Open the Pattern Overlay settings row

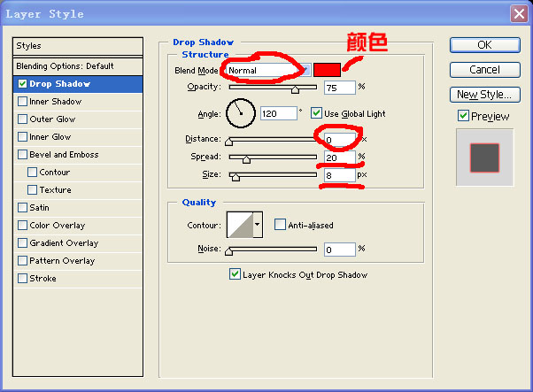78,260
